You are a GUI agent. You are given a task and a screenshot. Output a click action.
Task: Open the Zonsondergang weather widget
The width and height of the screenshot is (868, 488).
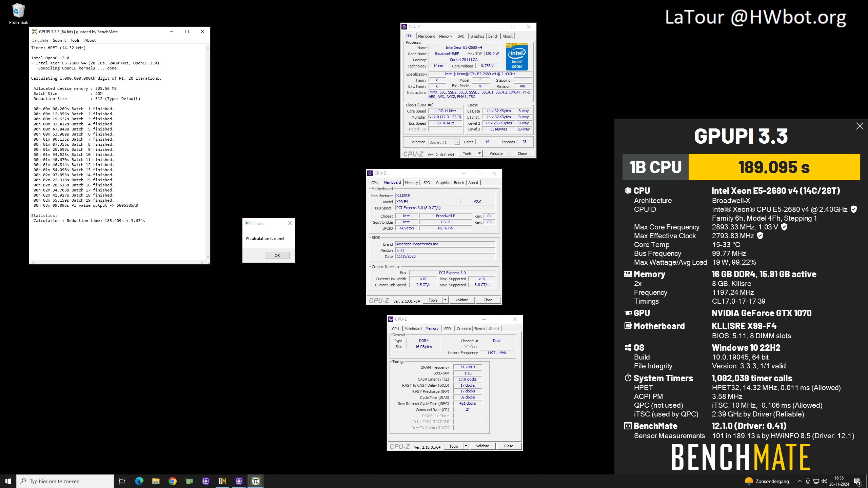click(x=767, y=481)
